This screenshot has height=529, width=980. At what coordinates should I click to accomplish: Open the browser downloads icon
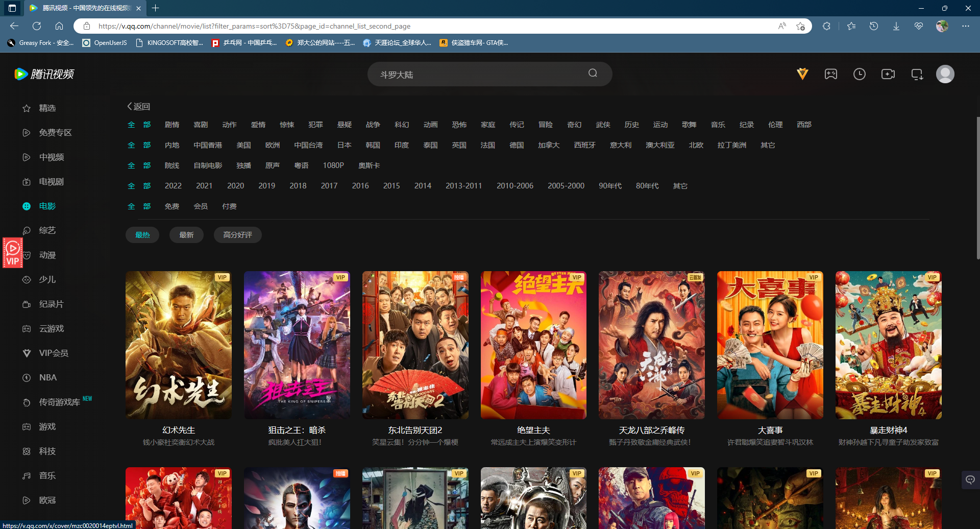(x=896, y=26)
